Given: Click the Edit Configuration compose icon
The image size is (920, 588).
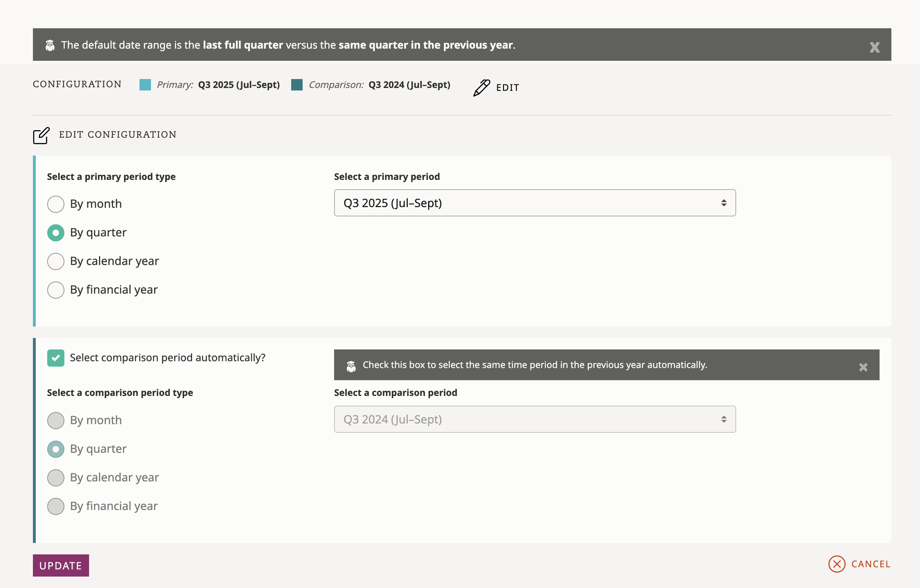Looking at the screenshot, I should point(41,135).
